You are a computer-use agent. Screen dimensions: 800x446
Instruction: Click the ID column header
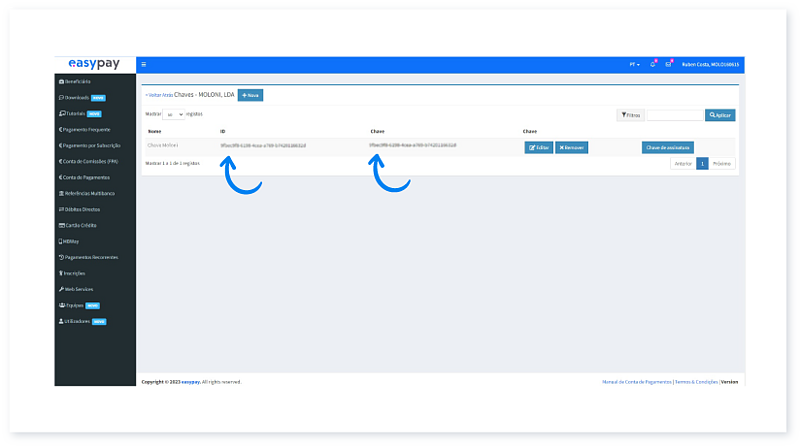click(x=222, y=131)
